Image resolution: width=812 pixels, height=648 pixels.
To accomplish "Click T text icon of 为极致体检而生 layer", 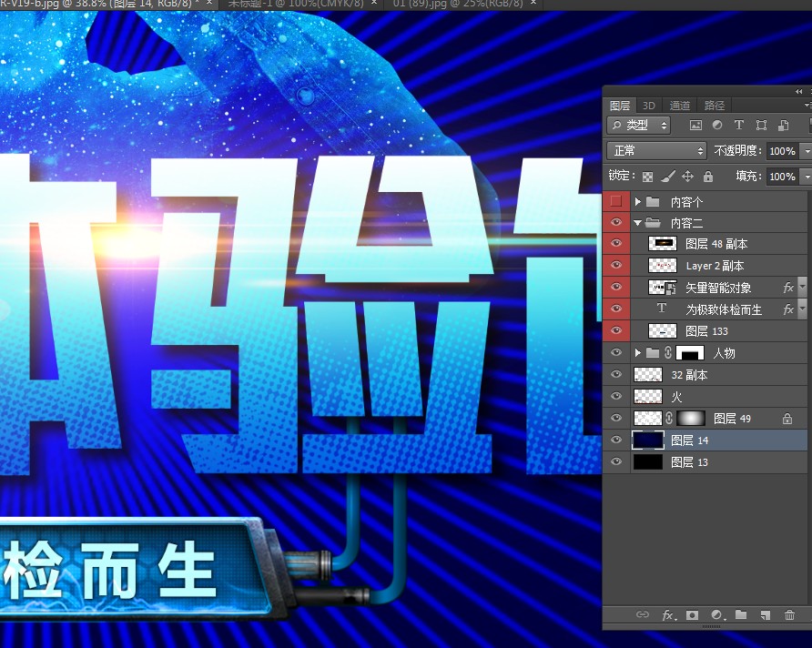I will 661,309.
